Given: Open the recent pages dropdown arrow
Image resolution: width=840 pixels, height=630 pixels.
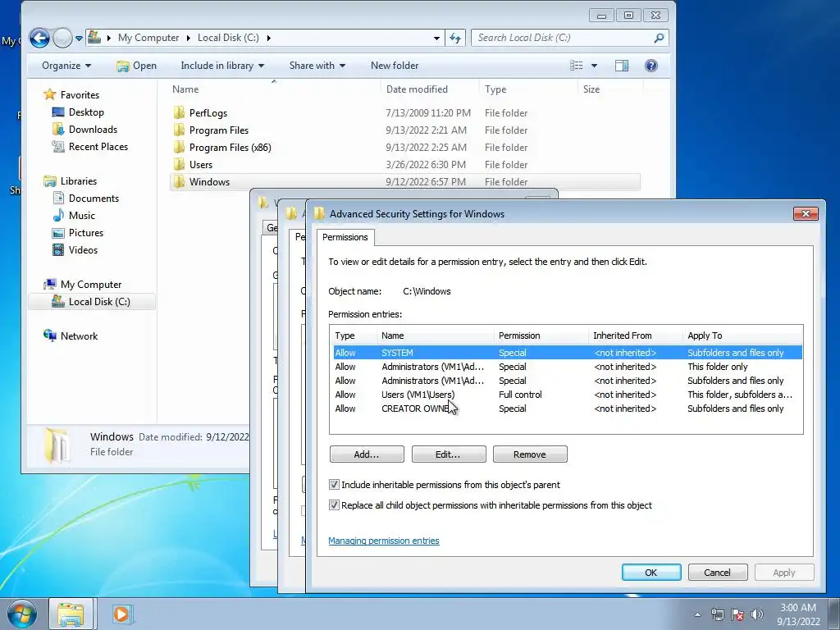Looking at the screenshot, I should (x=79, y=38).
